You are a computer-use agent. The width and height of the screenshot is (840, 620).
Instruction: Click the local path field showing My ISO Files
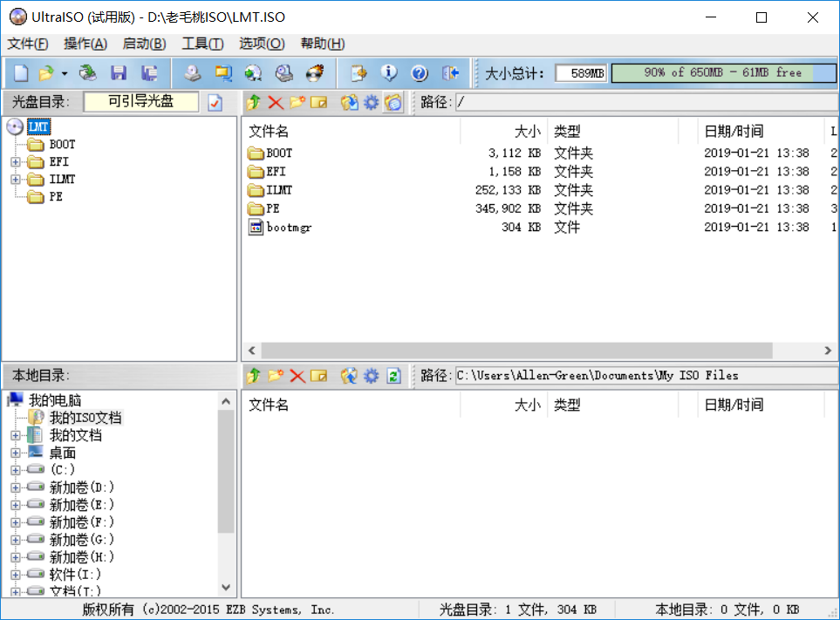click(646, 375)
